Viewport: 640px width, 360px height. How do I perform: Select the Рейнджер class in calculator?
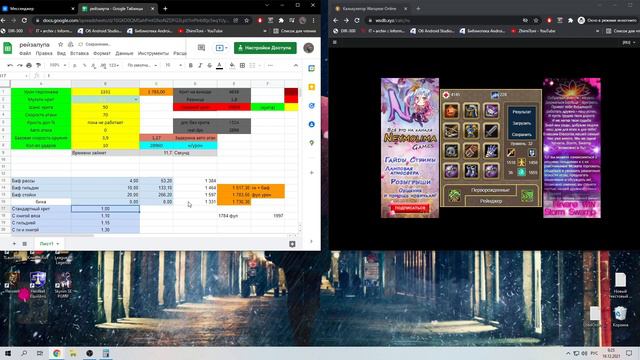click(x=491, y=201)
